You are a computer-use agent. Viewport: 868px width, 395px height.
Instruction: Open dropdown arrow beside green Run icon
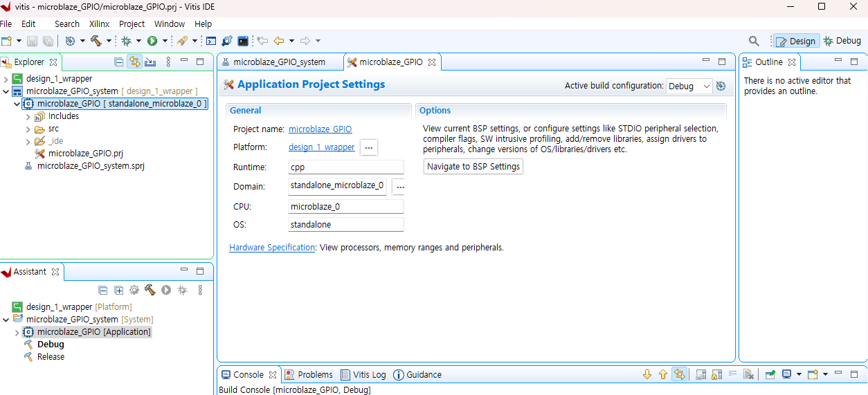coord(164,41)
